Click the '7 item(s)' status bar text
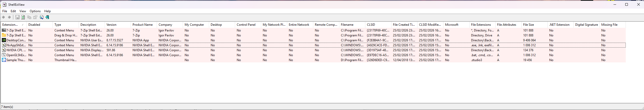644x110 pixels. [7, 107]
